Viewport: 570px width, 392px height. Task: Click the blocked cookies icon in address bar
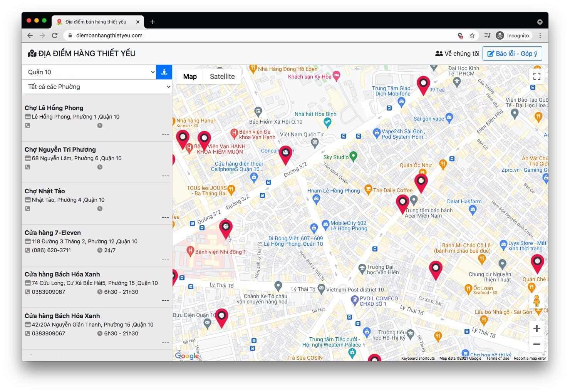coord(460,35)
